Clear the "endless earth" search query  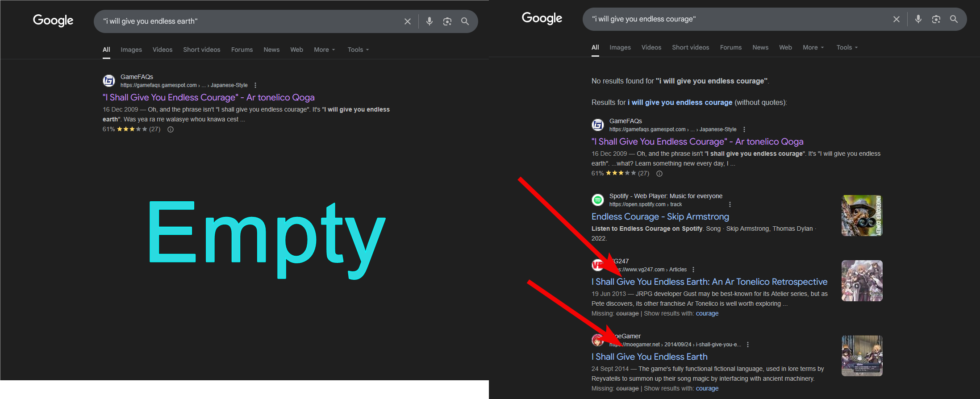(408, 21)
